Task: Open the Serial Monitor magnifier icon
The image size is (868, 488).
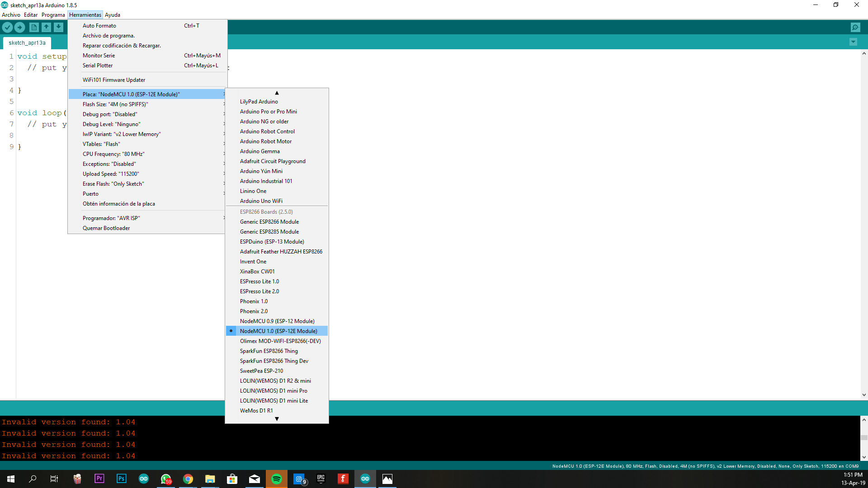Action: pos(855,28)
